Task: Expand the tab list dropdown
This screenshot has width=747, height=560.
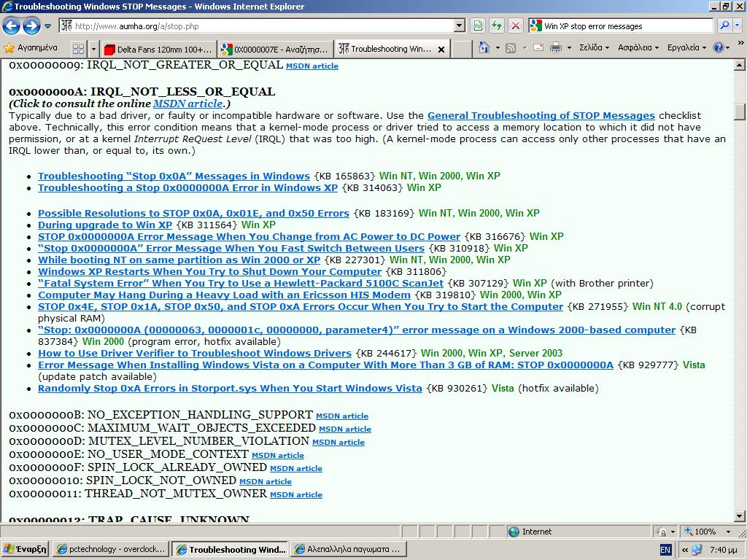Action: tap(93, 49)
